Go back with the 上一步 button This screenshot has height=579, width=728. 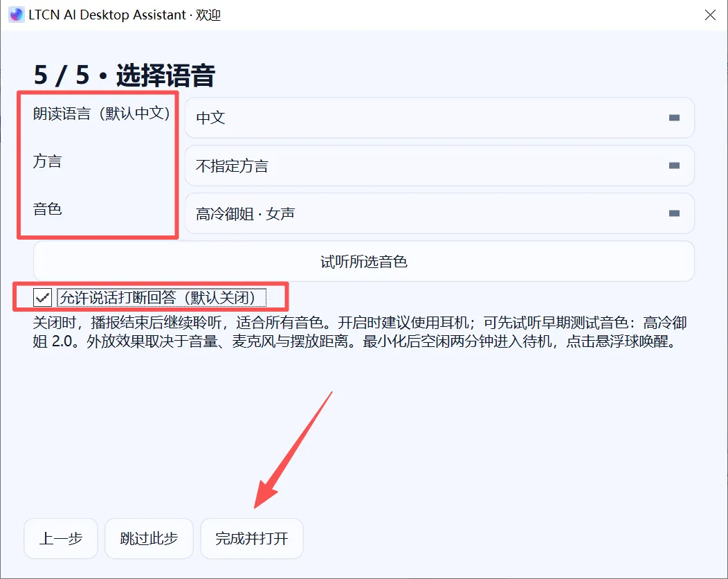[x=61, y=538]
